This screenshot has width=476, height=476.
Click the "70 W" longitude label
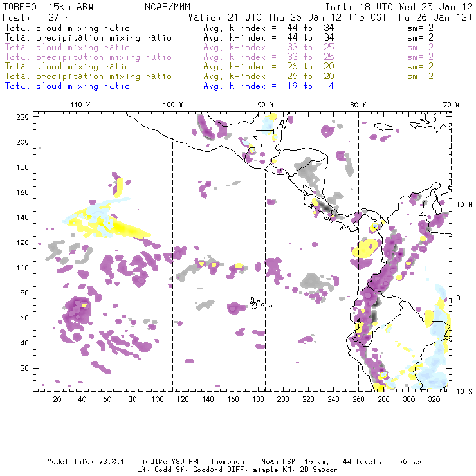(x=451, y=105)
